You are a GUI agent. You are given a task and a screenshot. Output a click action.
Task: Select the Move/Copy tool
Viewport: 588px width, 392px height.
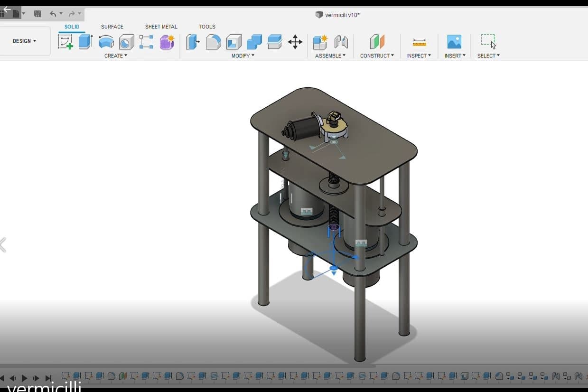tap(295, 42)
